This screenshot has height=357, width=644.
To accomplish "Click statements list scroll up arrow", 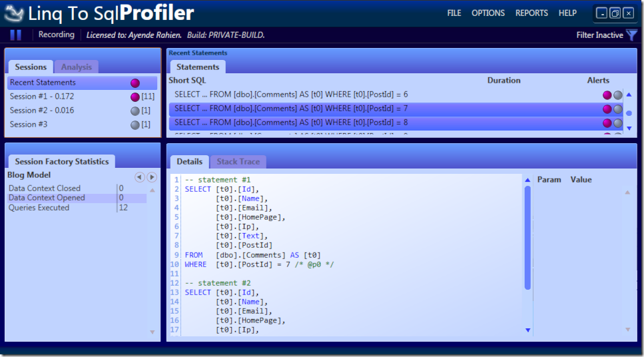I will (629, 95).
